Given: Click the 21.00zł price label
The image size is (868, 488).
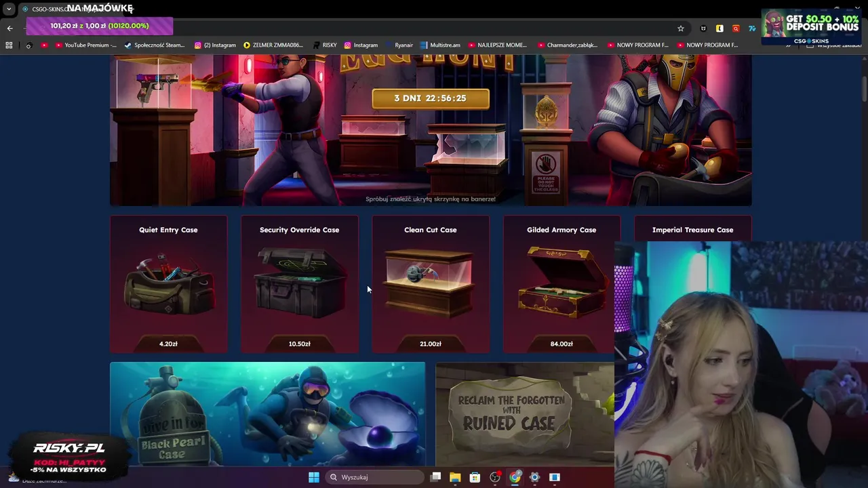Looking at the screenshot, I should 430,344.
